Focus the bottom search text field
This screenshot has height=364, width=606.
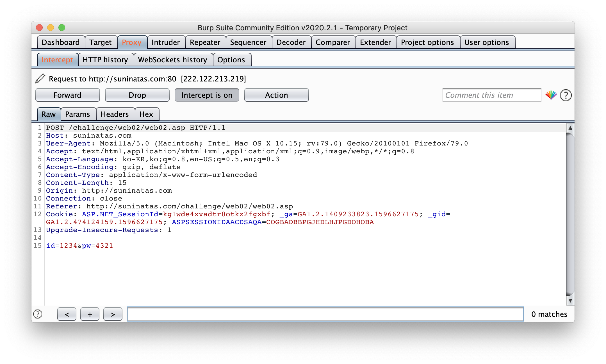click(325, 314)
